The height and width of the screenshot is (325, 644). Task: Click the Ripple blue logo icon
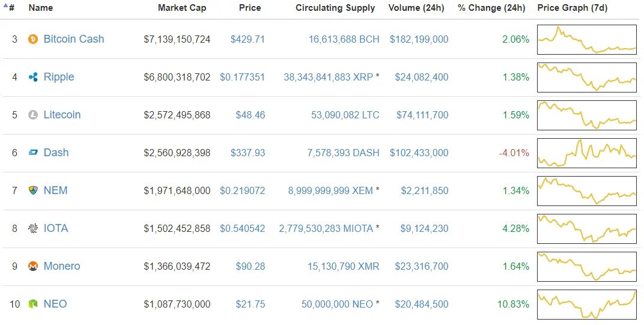point(33,77)
